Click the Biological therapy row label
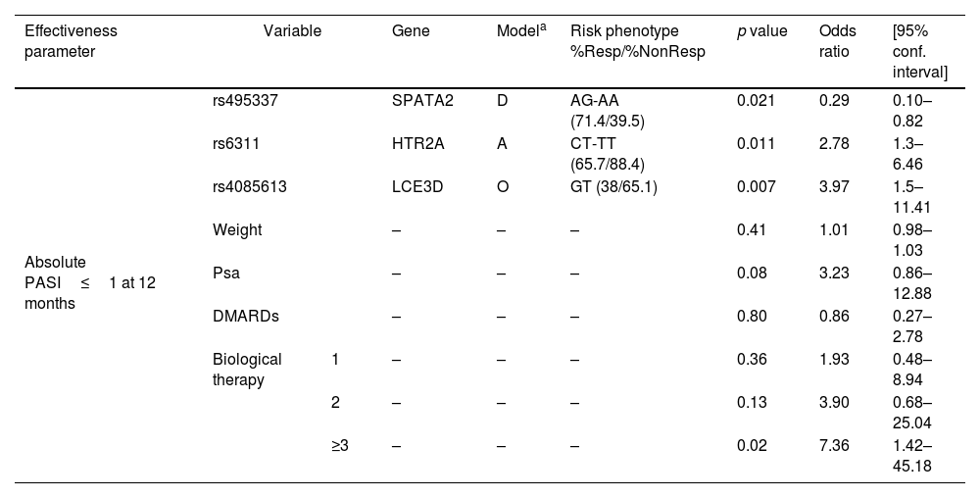The image size is (980, 498). (247, 369)
